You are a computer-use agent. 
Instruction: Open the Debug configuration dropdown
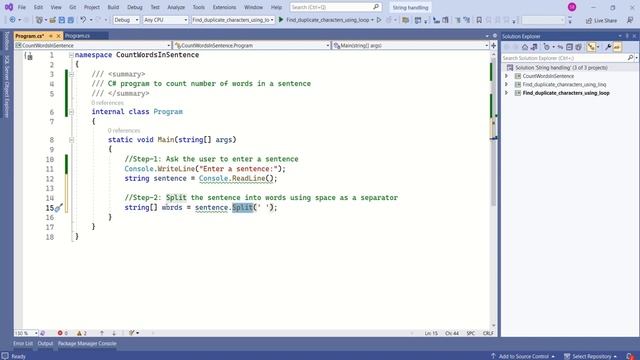[x=126, y=20]
